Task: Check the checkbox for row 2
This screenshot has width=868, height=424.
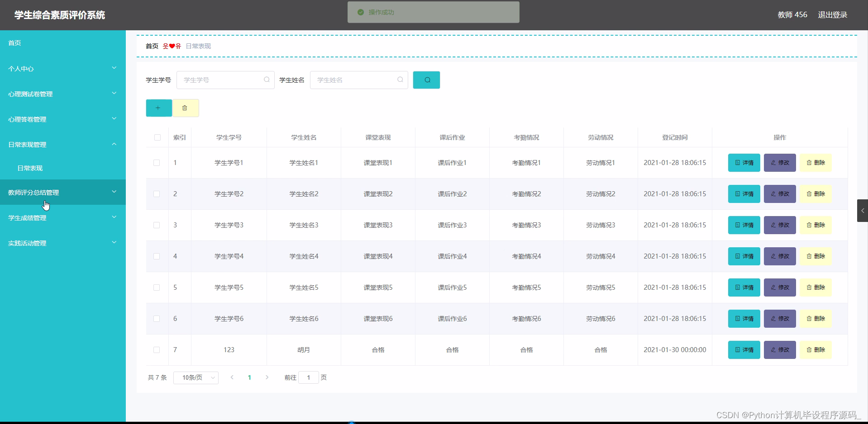Action: tap(157, 194)
